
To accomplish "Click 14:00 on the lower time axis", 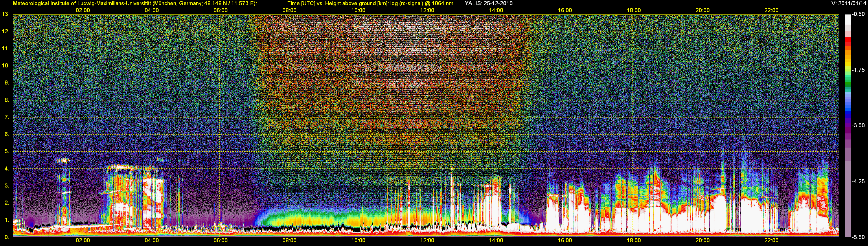I will (x=496, y=240).
